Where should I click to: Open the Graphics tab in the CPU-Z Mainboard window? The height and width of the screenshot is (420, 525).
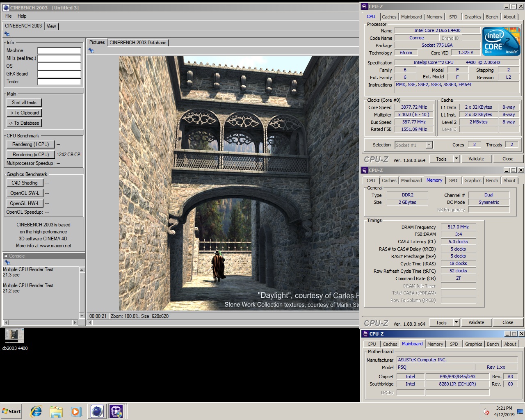pos(473,344)
